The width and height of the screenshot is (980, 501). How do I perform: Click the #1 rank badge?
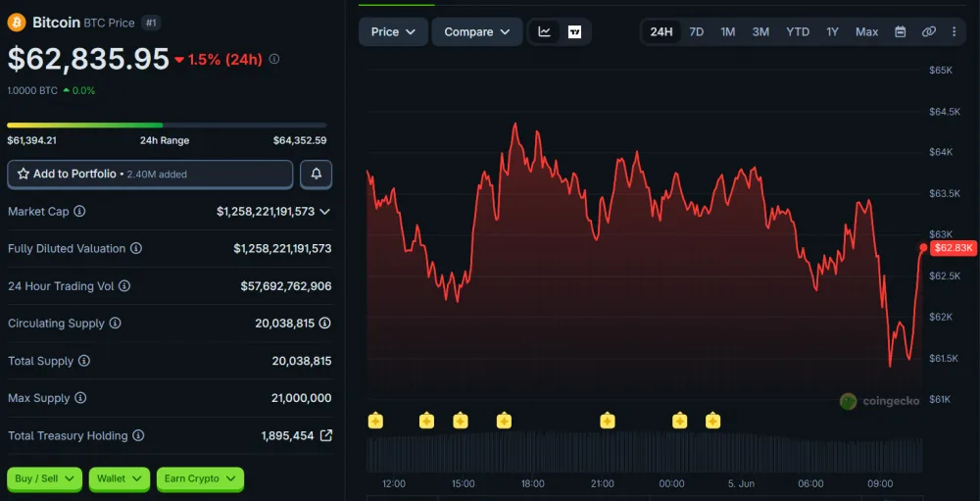(150, 23)
